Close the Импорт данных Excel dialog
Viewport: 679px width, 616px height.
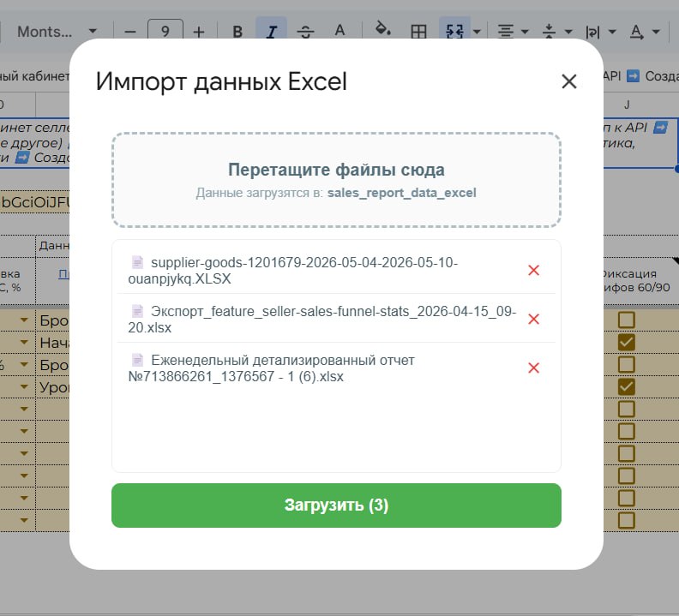pos(568,81)
